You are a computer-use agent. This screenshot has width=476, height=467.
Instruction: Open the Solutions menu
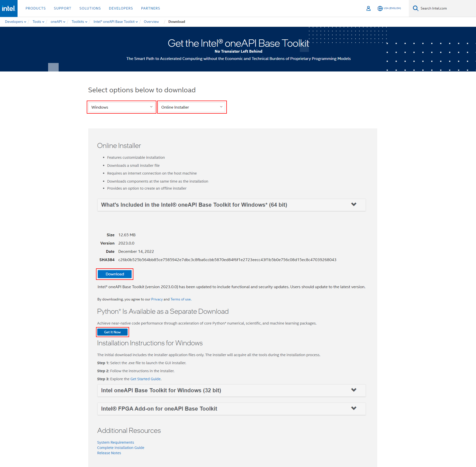tap(90, 8)
